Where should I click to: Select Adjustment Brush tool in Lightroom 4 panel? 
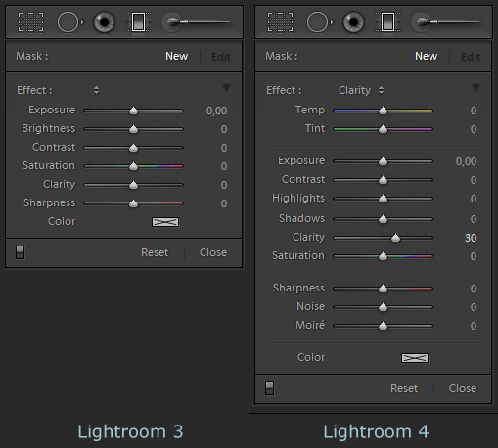446,22
